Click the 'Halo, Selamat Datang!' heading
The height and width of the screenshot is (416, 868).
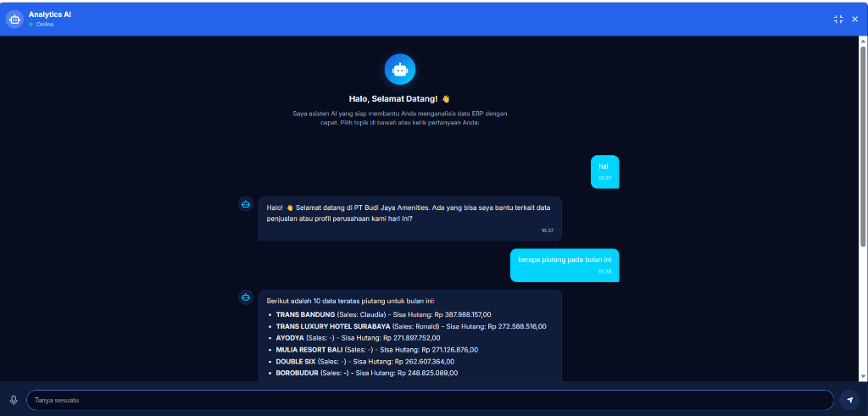click(399, 99)
